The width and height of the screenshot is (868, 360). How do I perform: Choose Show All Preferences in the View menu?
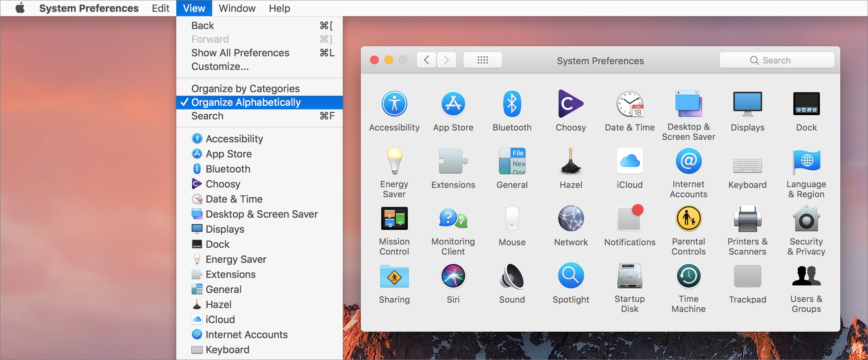point(260,53)
